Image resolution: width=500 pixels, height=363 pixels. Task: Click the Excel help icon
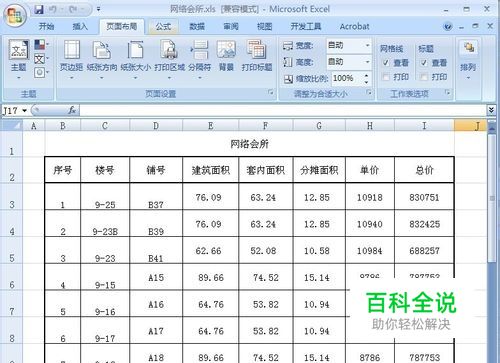click(448, 26)
